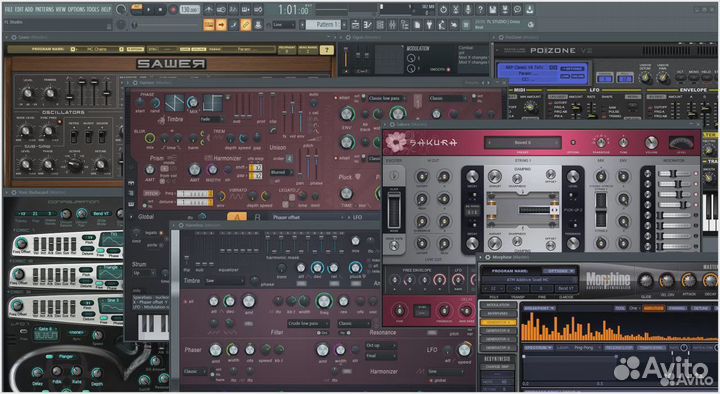Click the microphone recording icon
720x394 pixels.
coord(467,9)
